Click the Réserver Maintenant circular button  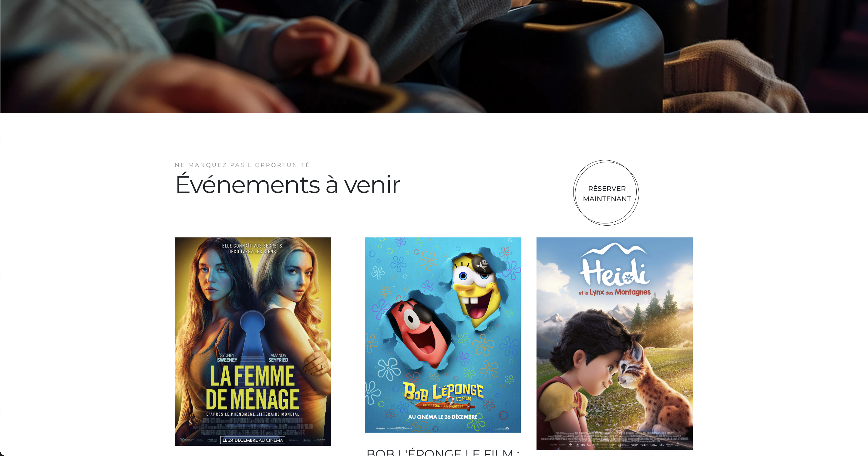tap(606, 193)
